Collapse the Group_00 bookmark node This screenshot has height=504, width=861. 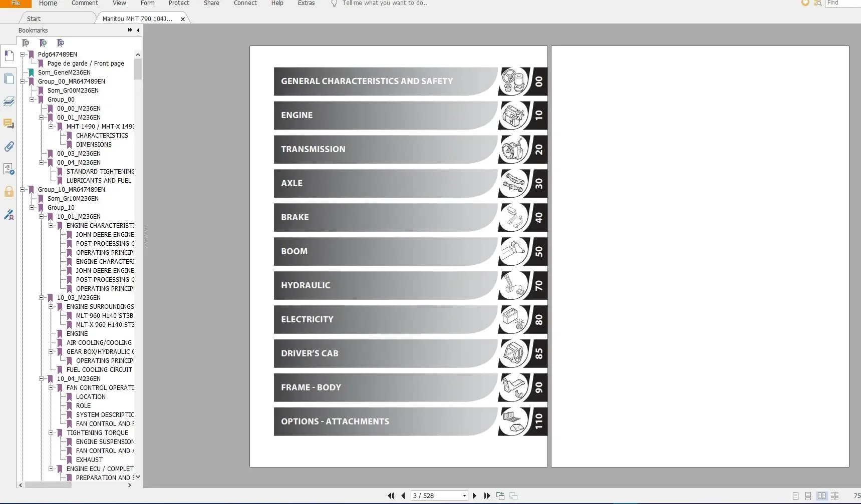(x=32, y=99)
